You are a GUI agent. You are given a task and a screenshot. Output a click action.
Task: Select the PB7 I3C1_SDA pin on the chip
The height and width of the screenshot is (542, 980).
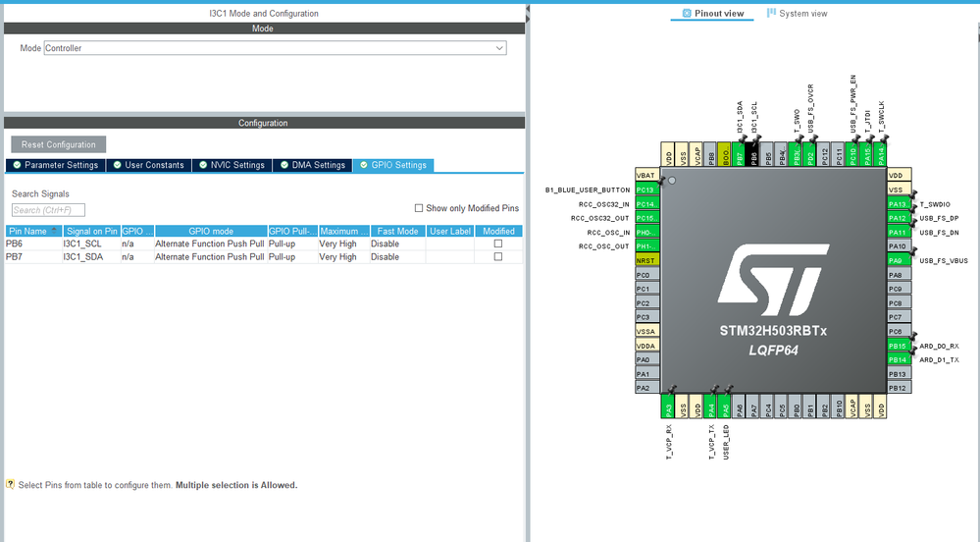point(741,155)
